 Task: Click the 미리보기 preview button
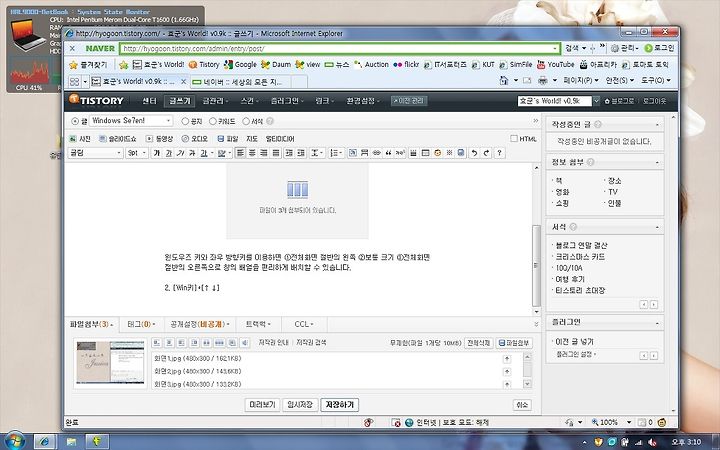[x=262, y=405]
